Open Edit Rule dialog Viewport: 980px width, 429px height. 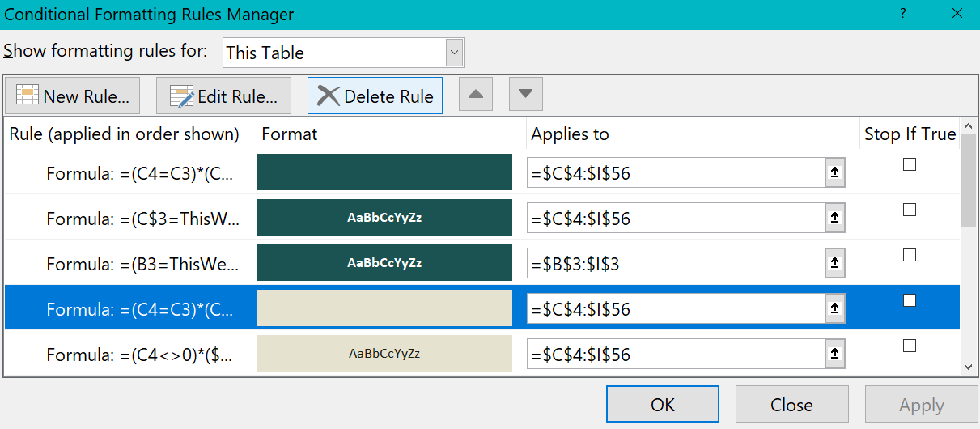tap(223, 96)
